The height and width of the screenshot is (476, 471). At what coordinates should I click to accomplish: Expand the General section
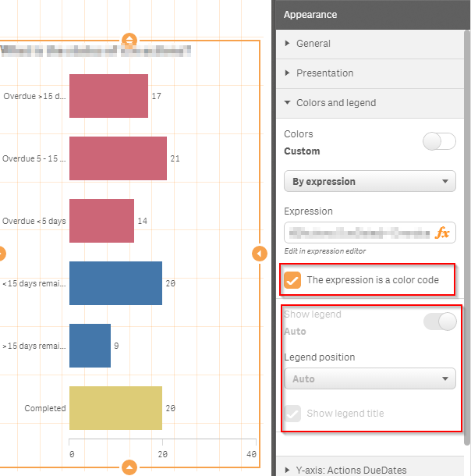click(313, 44)
